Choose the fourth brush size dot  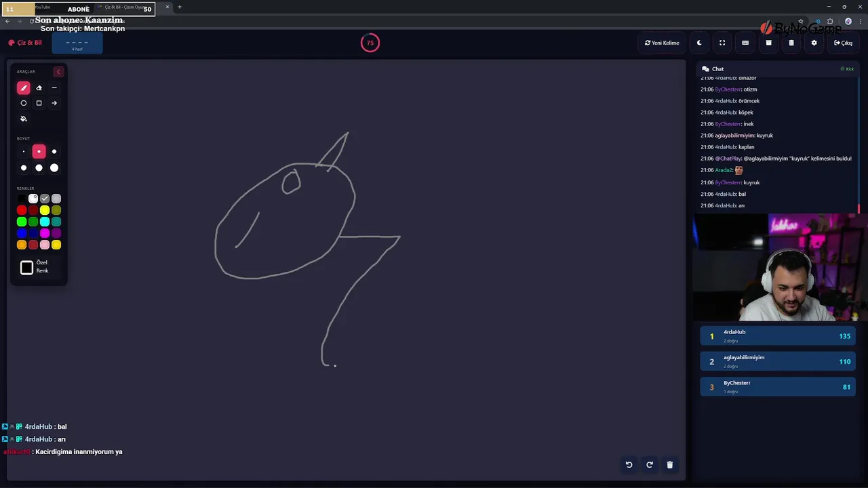24,167
